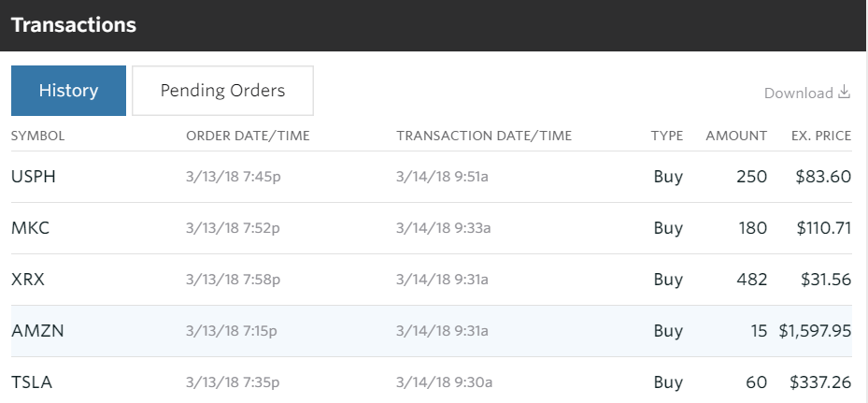Click the Download arrow icon
Image resolution: width=868 pixels, height=403 pixels.
pos(845,92)
